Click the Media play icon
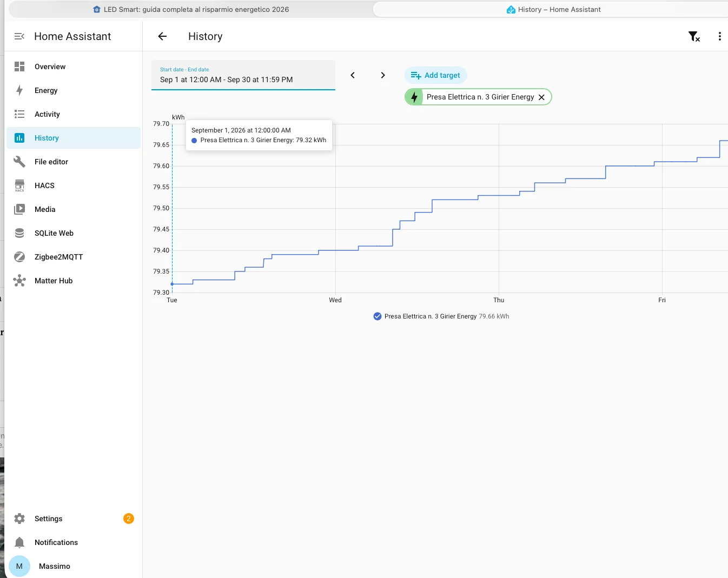728x578 pixels. click(19, 209)
